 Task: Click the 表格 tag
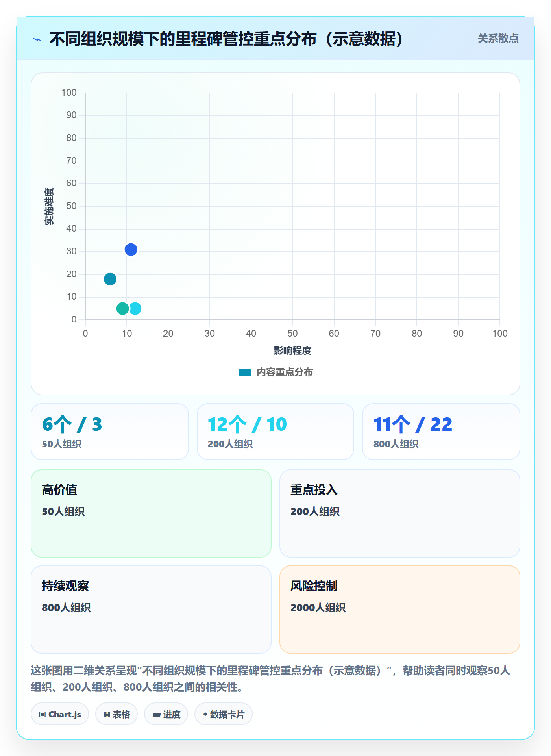click(116, 714)
